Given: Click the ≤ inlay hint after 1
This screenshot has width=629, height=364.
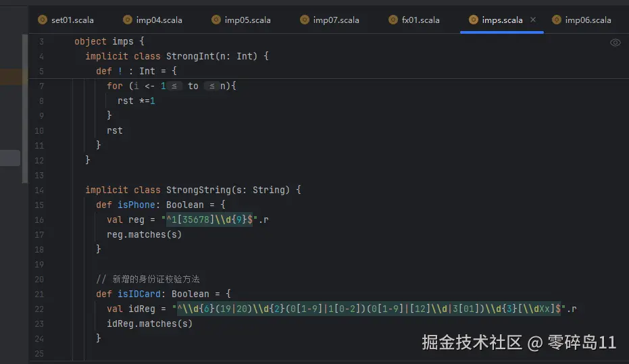Looking at the screenshot, I should click(176, 86).
